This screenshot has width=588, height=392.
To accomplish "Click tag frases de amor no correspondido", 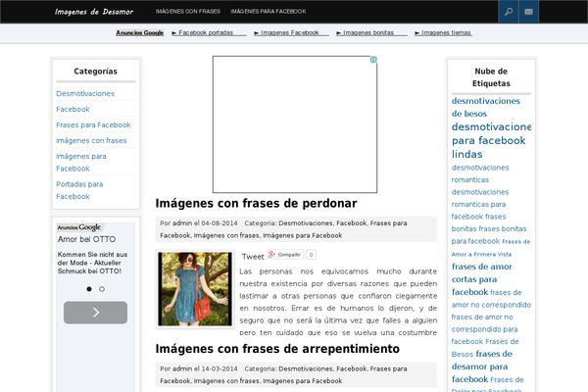I will tap(491, 298).
